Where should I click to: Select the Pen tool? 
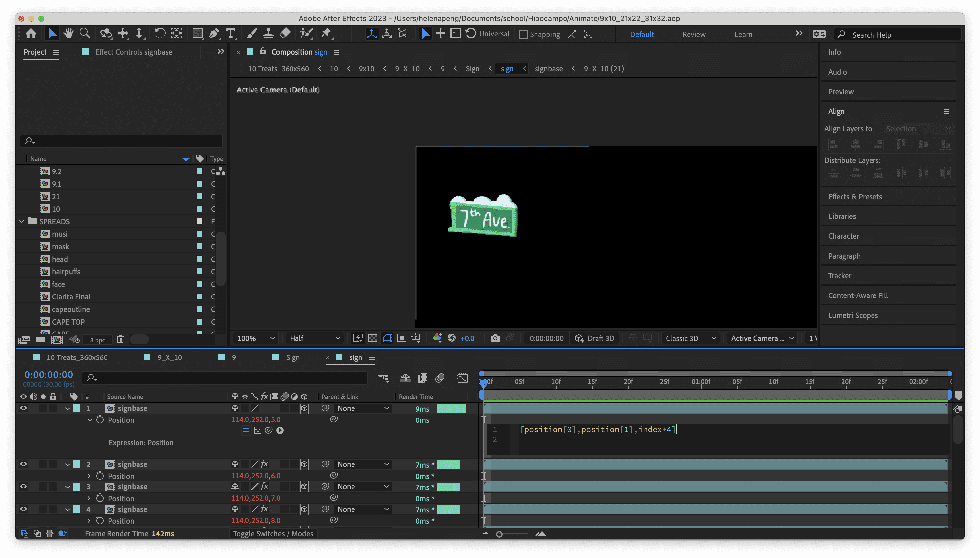214,34
